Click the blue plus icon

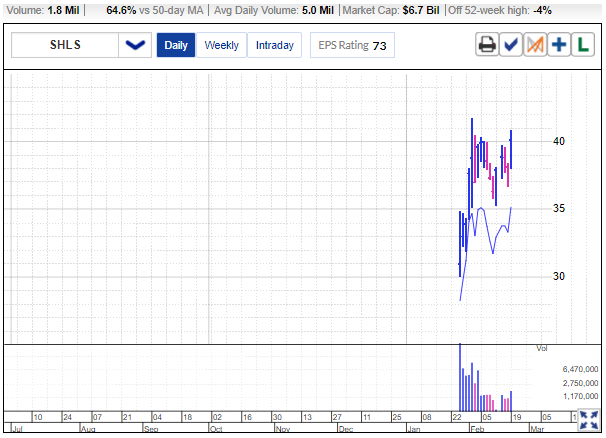click(x=559, y=46)
